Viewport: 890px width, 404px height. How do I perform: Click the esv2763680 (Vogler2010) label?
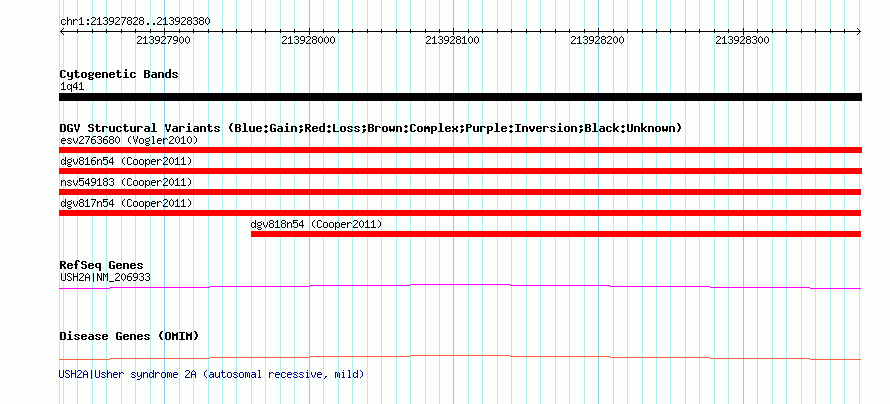[x=129, y=140]
